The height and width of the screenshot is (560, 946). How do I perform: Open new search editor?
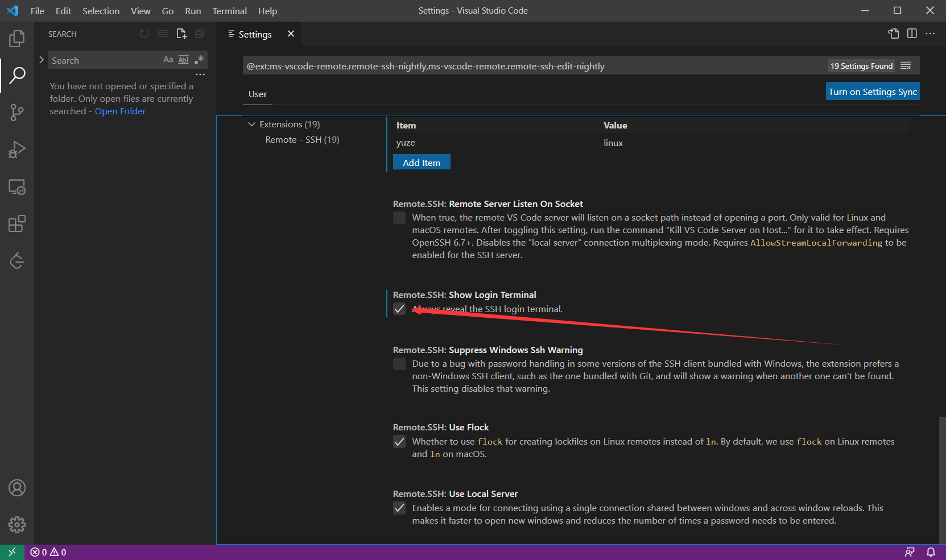(x=181, y=34)
